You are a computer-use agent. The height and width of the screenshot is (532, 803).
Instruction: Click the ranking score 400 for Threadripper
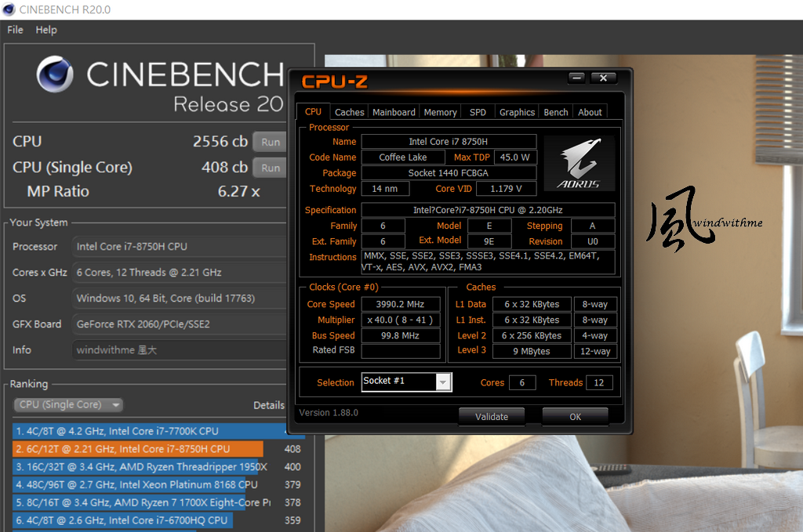292,467
